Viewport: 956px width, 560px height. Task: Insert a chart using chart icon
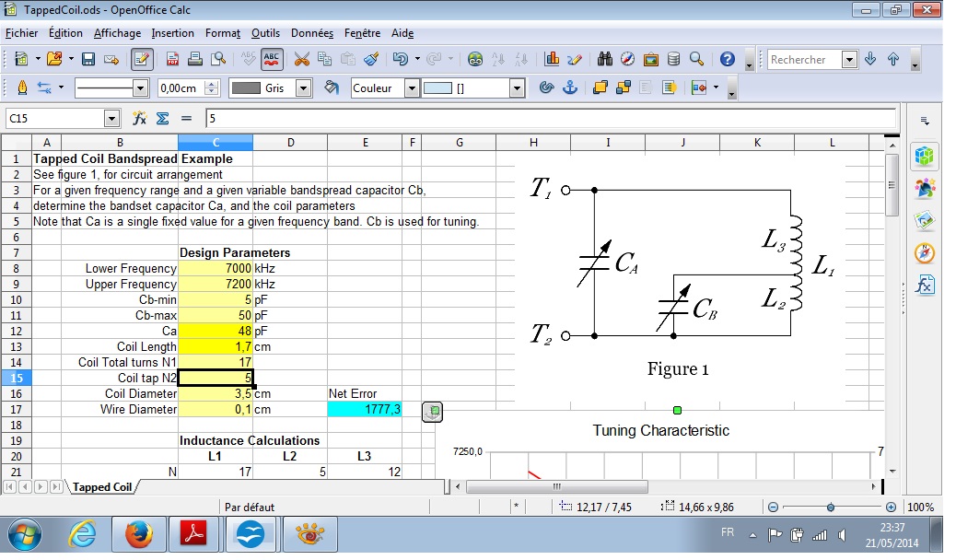tap(552, 59)
